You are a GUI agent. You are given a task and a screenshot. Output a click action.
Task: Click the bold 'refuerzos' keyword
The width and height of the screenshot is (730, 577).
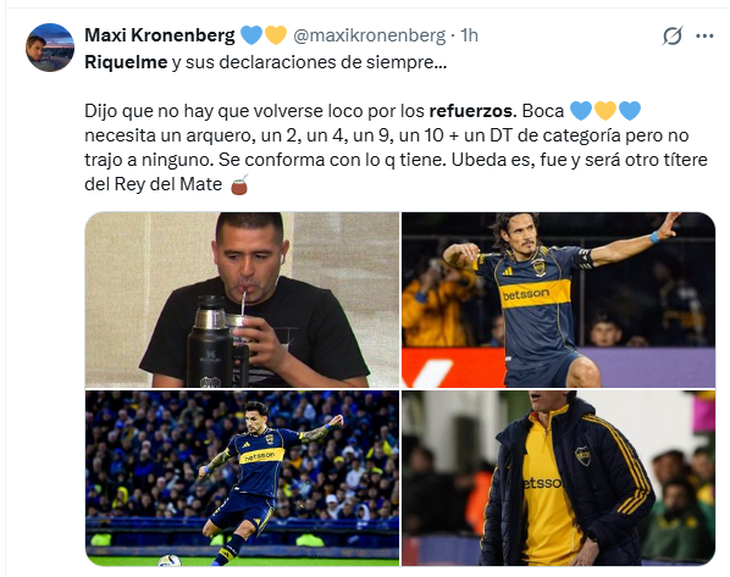point(471,111)
